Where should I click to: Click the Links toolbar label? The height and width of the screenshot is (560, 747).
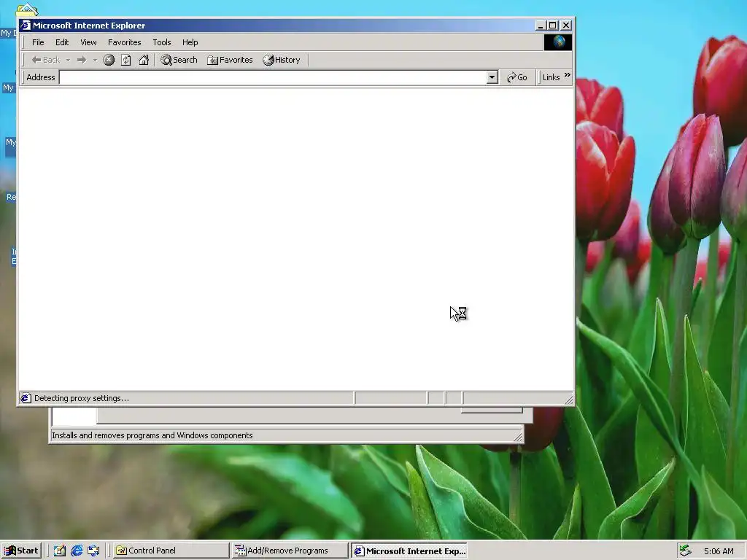coord(551,77)
